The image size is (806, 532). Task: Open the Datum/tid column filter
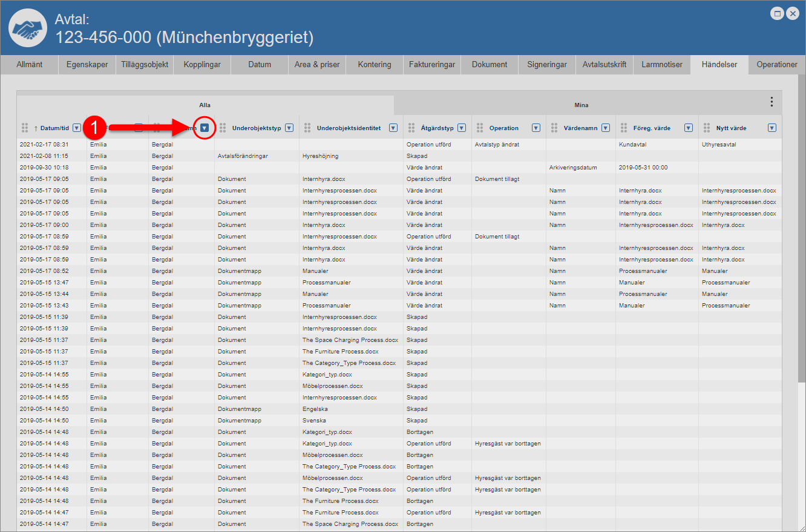click(77, 128)
